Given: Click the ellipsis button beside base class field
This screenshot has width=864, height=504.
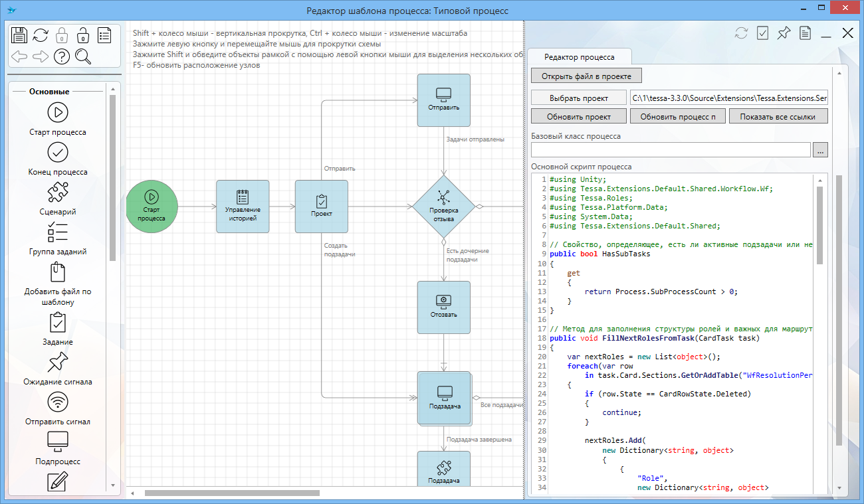Looking at the screenshot, I should pos(820,150).
